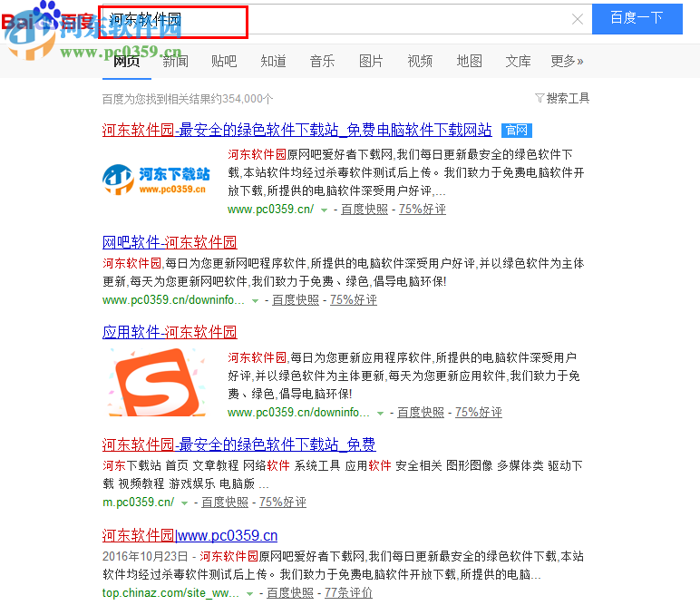Viewport: 700px width, 615px height.
Task: Expand dropdown arrow after www.pc0359.cn/
Action: tap(324, 210)
